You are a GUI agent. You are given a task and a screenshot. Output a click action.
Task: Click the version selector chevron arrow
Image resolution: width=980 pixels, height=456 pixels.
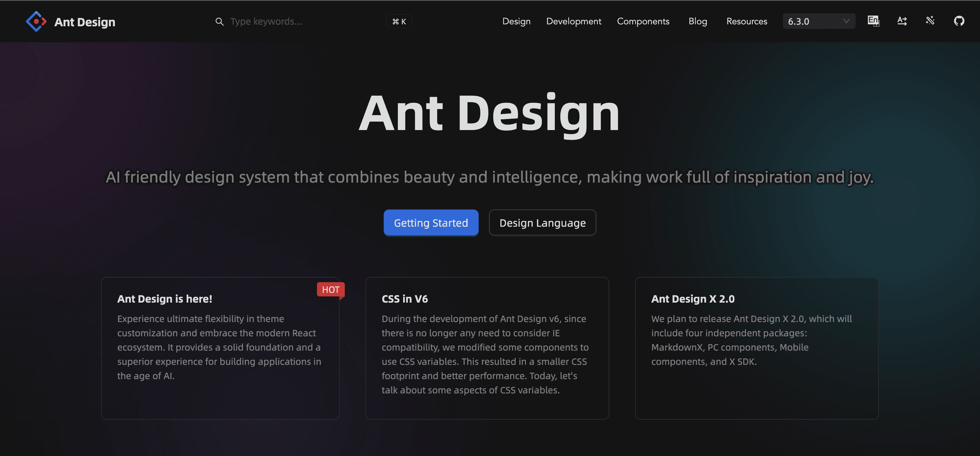846,21
